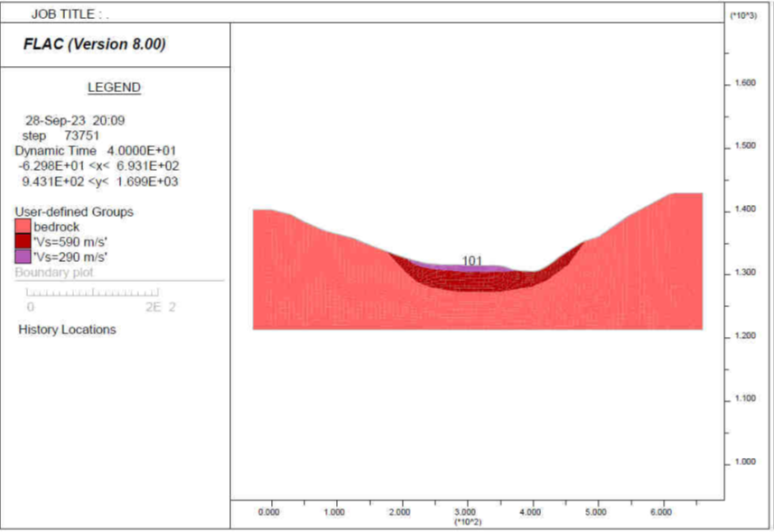Click the 3.000 tick on the x-axis
774x532 pixels.
pos(465,512)
